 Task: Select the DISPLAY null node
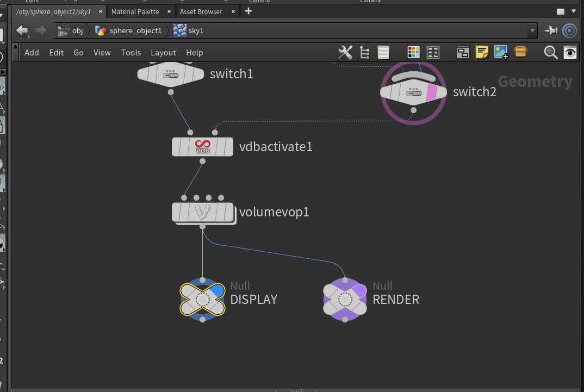pos(202,300)
